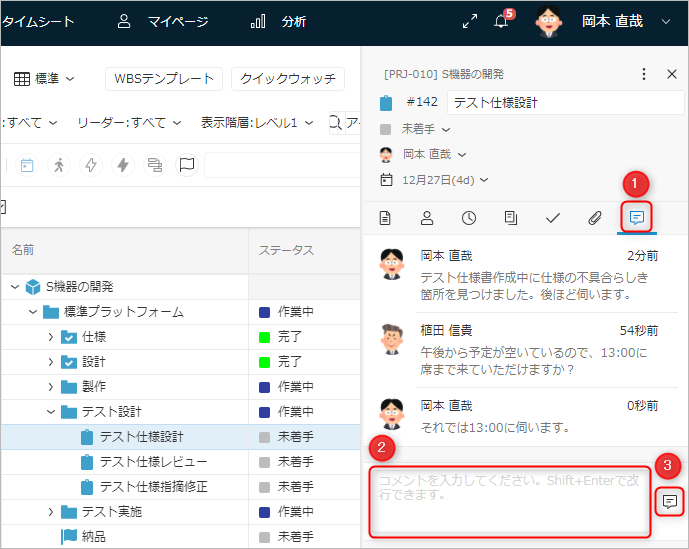Click the WBSテンプレート button

click(162, 79)
